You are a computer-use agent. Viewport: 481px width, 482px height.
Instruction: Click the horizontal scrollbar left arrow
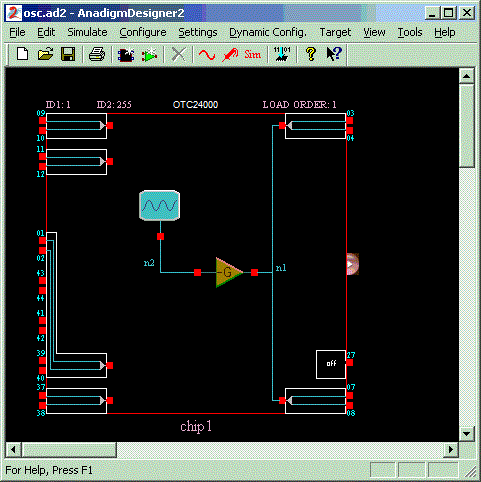point(13,450)
